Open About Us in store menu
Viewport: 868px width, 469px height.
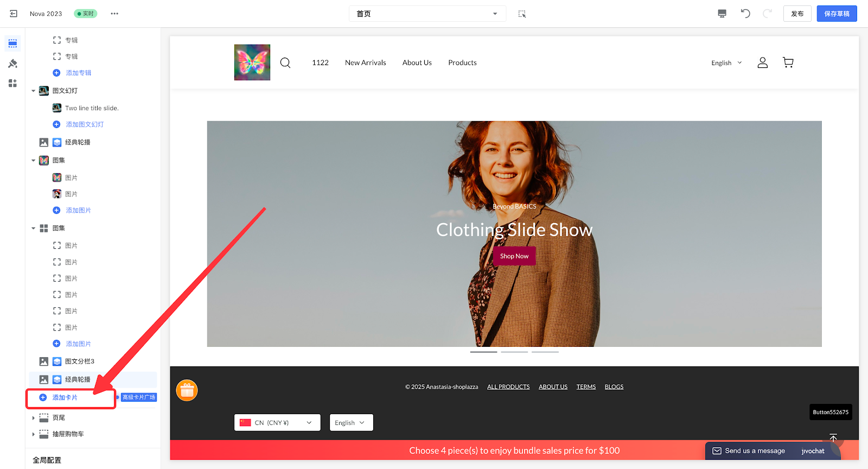pos(417,63)
